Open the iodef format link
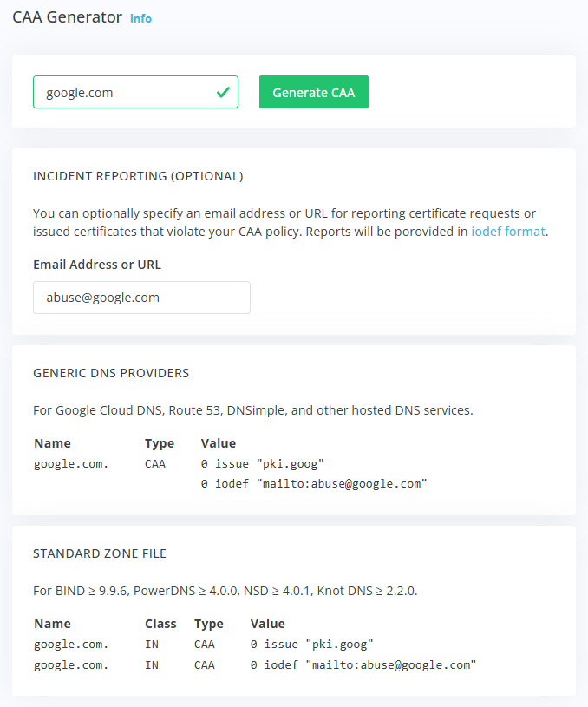588x707 pixels. [507, 231]
